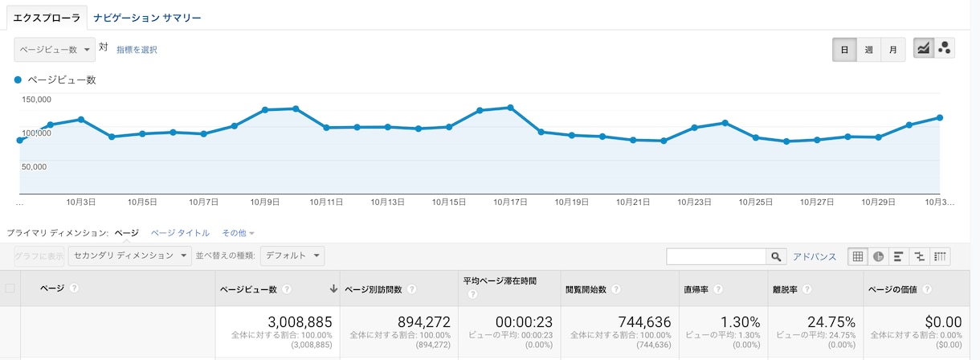Select the performance bar view icon
Screen dimensions: 980x360
[x=899, y=256]
